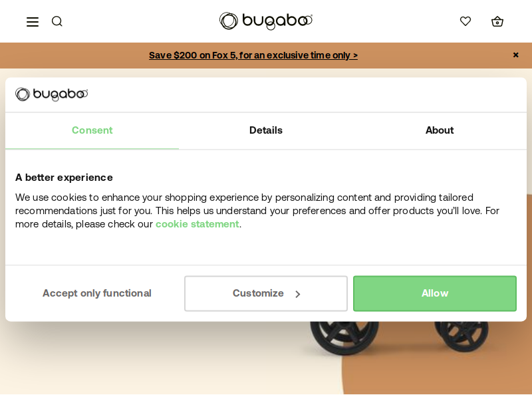The width and height of the screenshot is (532, 399).
Task: Allow all cookies with the green button
Action: pos(435,293)
